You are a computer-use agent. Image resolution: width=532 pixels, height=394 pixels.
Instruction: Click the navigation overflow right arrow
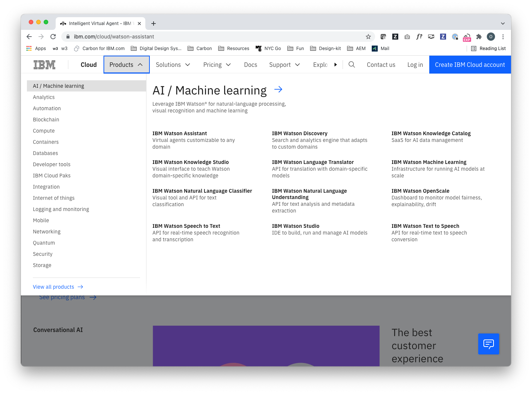click(x=335, y=65)
